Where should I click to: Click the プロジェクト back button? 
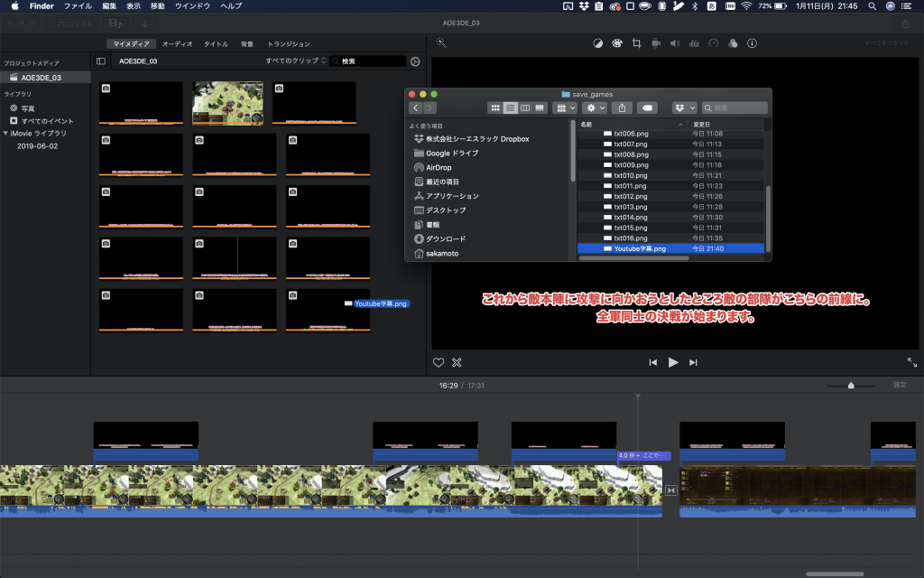(70, 23)
